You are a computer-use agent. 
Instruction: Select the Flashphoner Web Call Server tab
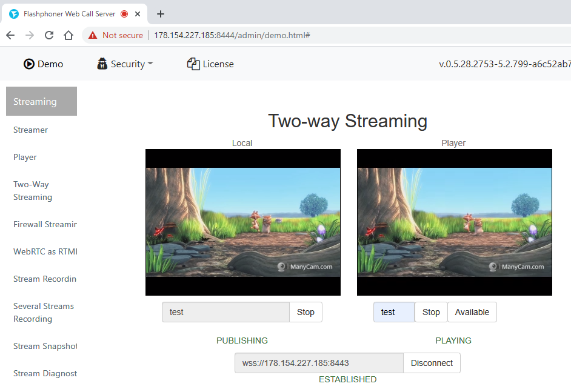[67, 14]
